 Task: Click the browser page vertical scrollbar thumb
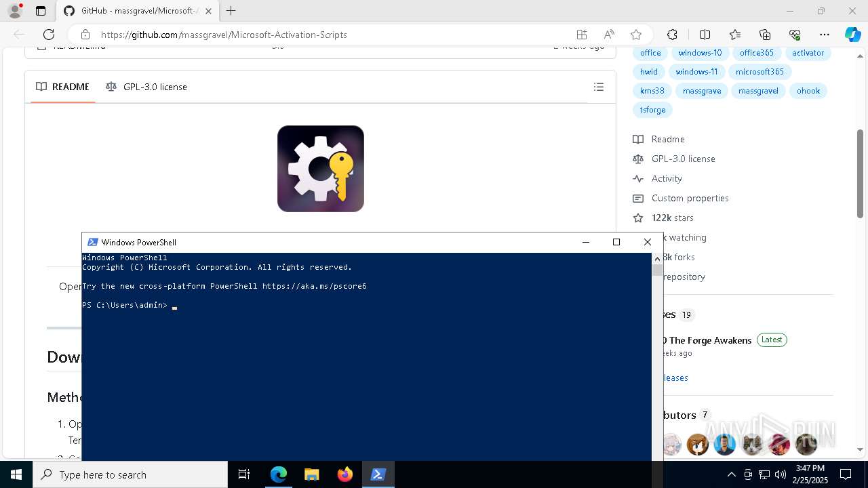860,174
